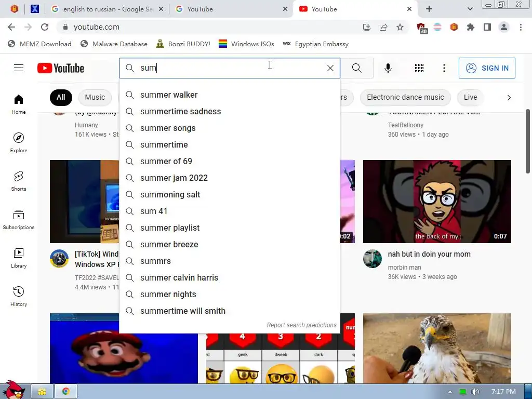Image resolution: width=532 pixels, height=399 pixels.
Task: Select the All filter chip
Action: [61, 97]
